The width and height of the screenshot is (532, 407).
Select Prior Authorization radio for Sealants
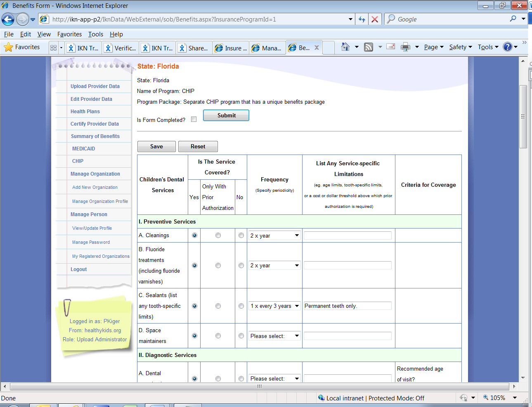[x=218, y=306]
